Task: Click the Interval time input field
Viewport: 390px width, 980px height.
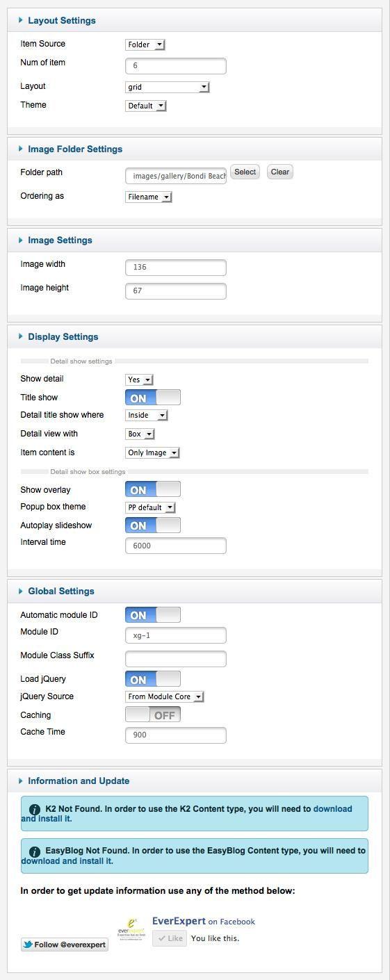Action: pos(176,546)
